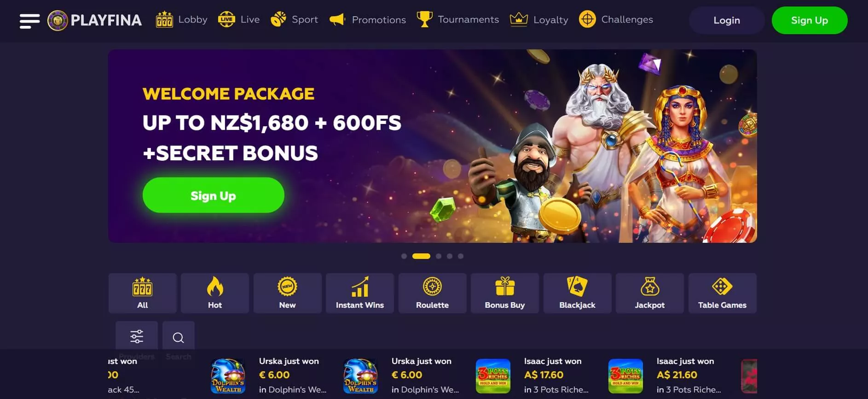Switch to the third banner slide dot
This screenshot has height=399, width=868.
click(x=439, y=256)
